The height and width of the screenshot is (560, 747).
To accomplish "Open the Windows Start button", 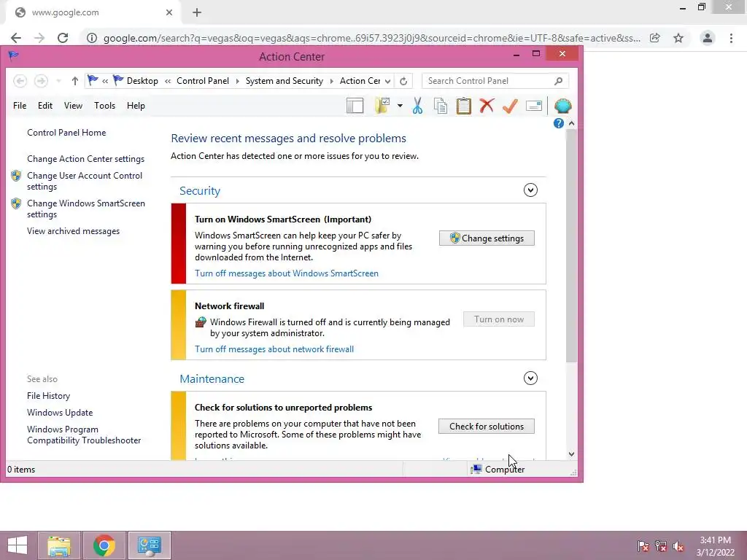I will click(18, 545).
